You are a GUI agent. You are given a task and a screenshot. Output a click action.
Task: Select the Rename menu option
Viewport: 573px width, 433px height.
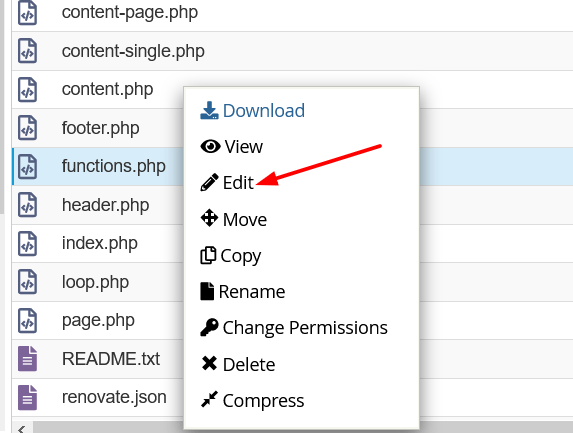tap(252, 292)
